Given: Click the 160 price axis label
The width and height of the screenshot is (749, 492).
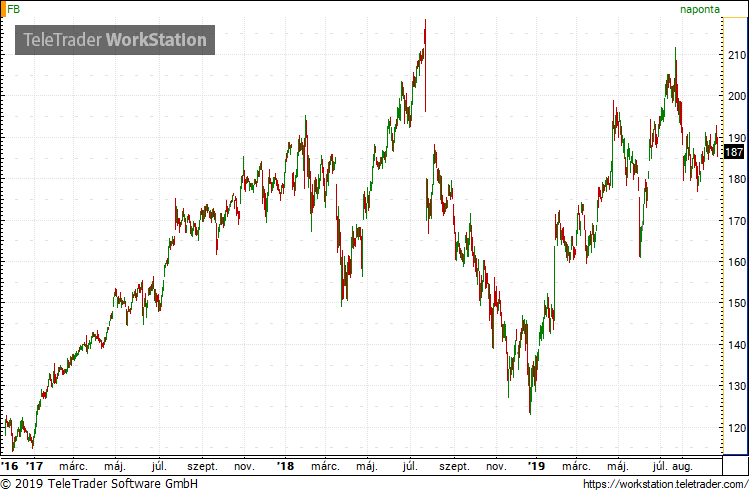Looking at the screenshot, I should click(x=737, y=262).
